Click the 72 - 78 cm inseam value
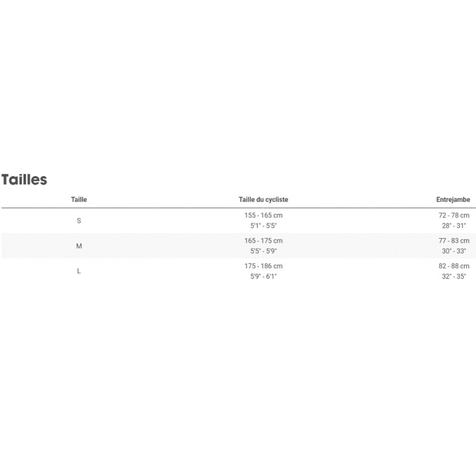The height and width of the screenshot is (476, 476). tap(454, 215)
